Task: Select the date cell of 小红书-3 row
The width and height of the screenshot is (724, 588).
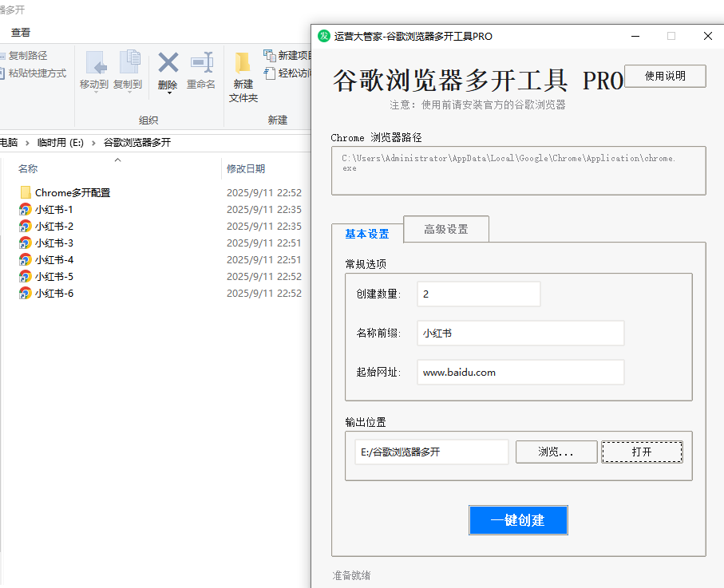Action: coord(264,243)
